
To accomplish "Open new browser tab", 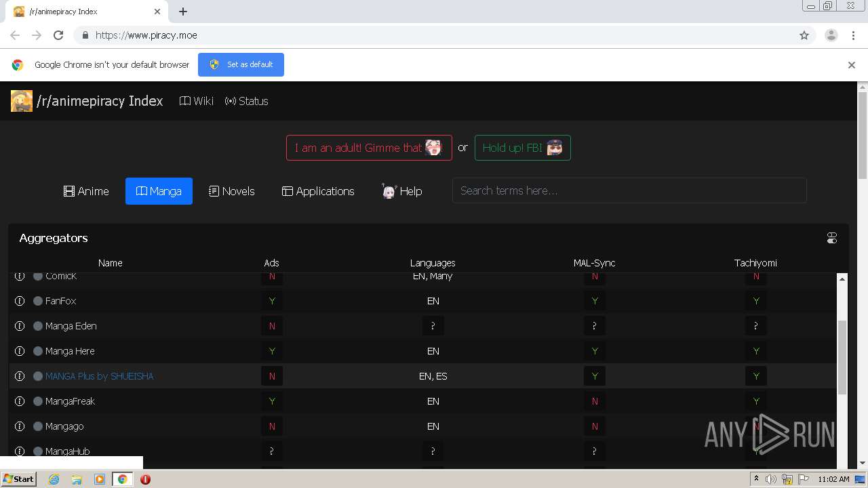I will click(183, 12).
